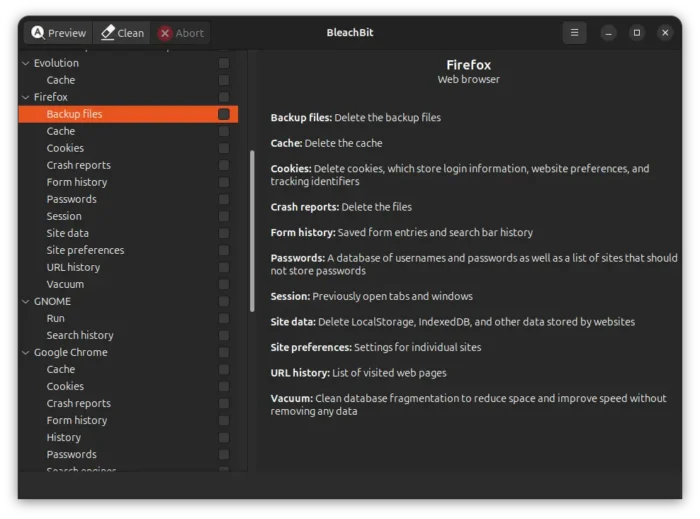Select Firefox Site preferences item

click(x=85, y=250)
